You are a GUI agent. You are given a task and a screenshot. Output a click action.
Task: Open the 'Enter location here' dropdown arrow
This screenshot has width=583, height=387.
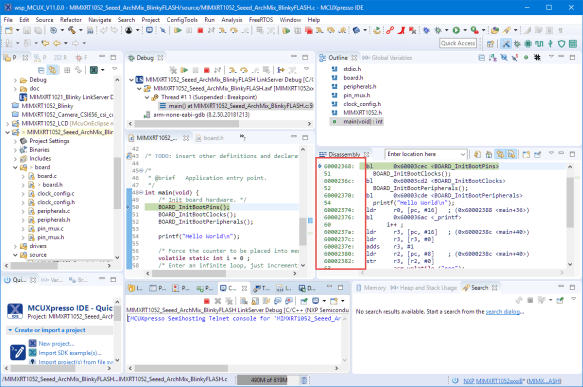point(463,154)
